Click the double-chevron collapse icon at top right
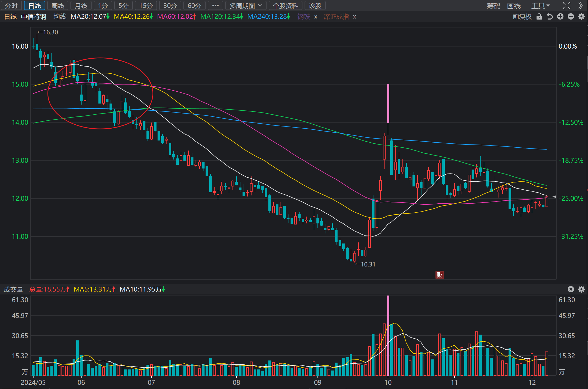The height and width of the screenshot is (389, 588). [x=581, y=6]
